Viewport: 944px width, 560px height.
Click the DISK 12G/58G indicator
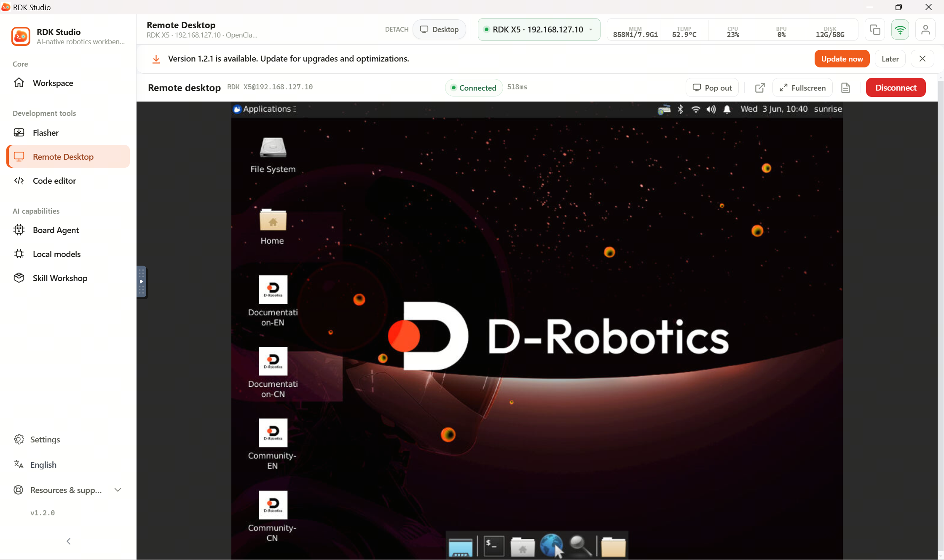point(830,32)
